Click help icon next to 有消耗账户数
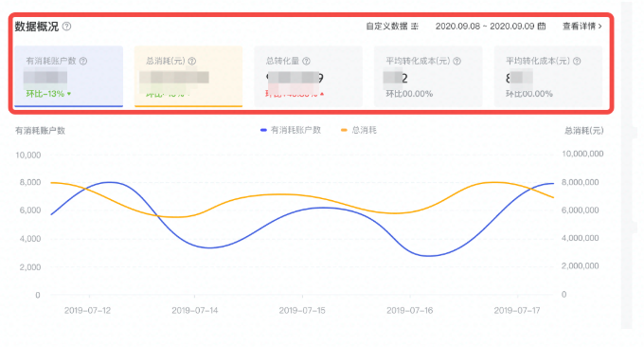The width and height of the screenshot is (644, 347). tap(83, 62)
